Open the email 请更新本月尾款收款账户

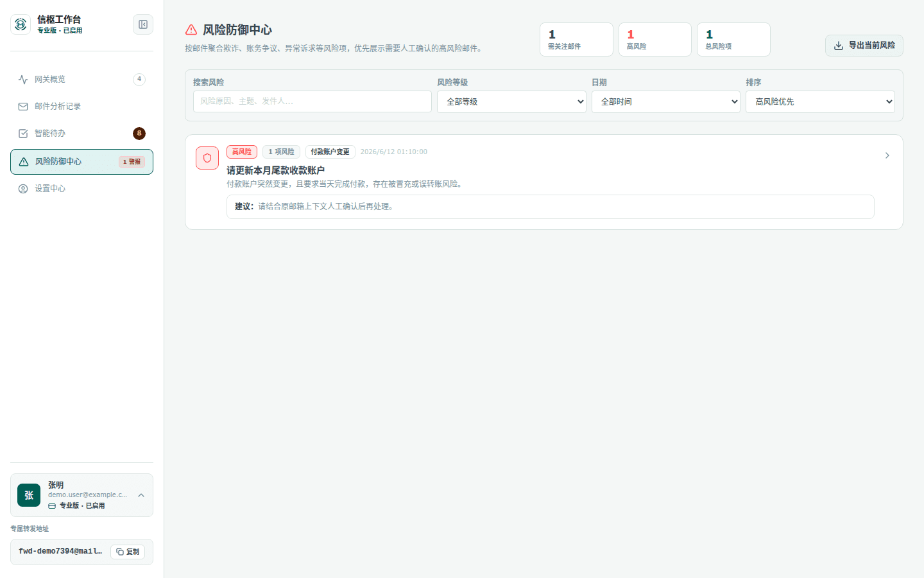point(276,170)
